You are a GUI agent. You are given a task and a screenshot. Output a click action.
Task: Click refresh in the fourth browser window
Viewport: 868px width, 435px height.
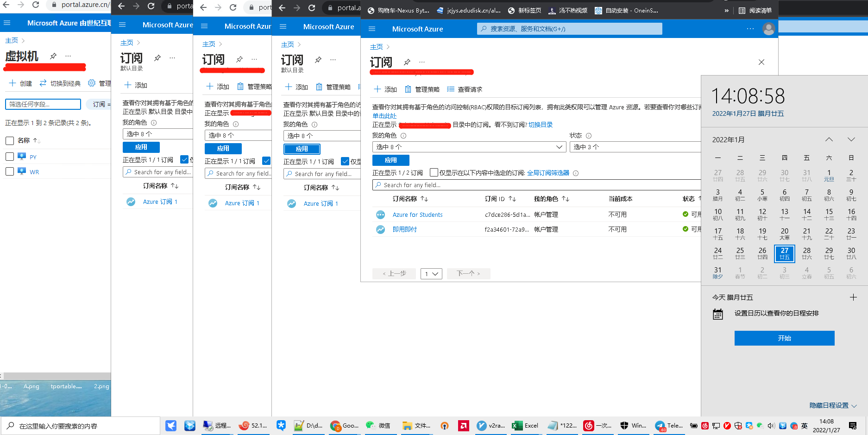coord(312,7)
